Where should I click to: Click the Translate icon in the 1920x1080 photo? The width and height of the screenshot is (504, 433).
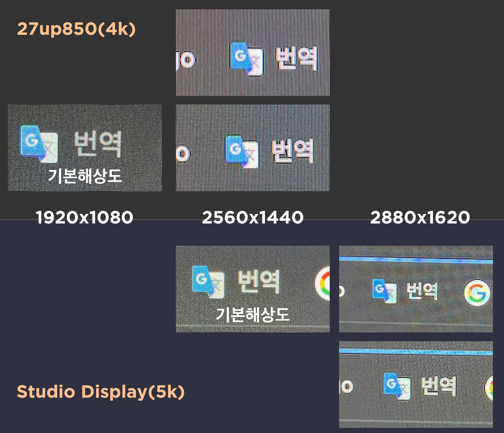39,144
